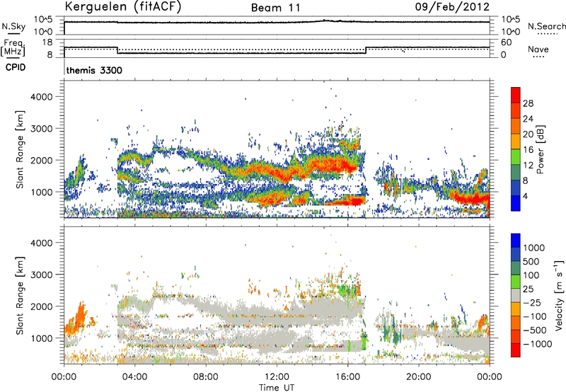Click the -1000 value on the velocity colorbar
The width and height of the screenshot is (566, 392).
pyautogui.click(x=537, y=344)
